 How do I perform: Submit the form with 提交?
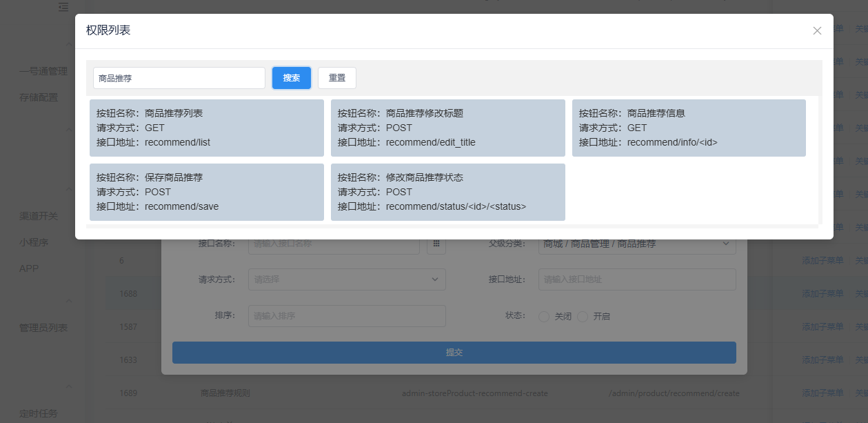click(x=454, y=353)
